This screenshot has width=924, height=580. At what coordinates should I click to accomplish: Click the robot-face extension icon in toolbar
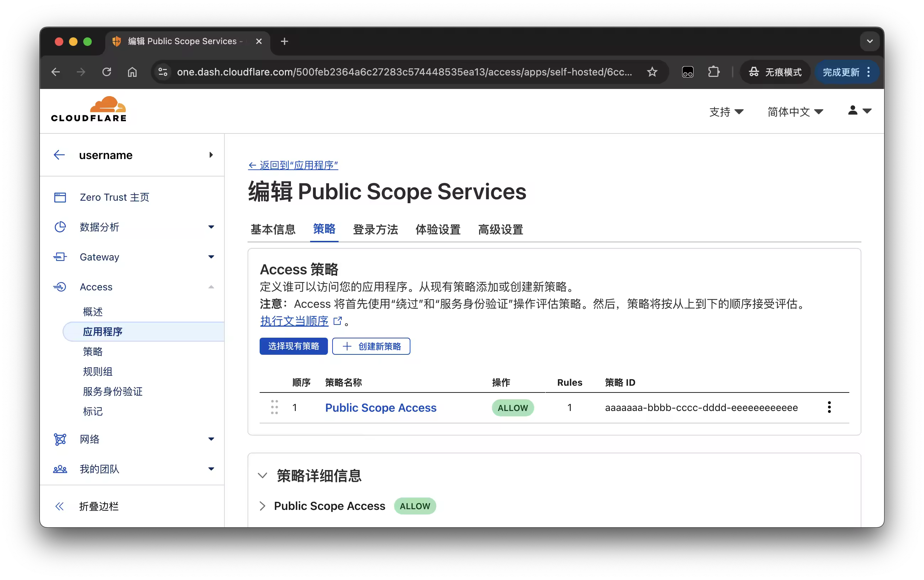coord(687,72)
